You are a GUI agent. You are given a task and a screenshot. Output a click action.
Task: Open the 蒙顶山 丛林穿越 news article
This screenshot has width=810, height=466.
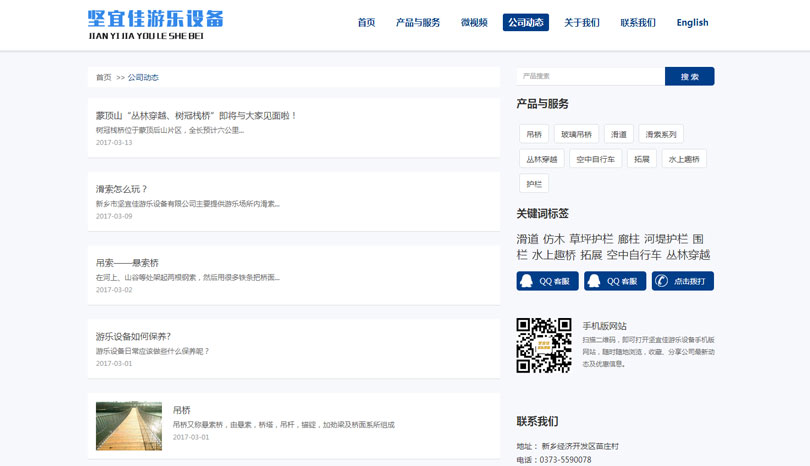(196, 116)
